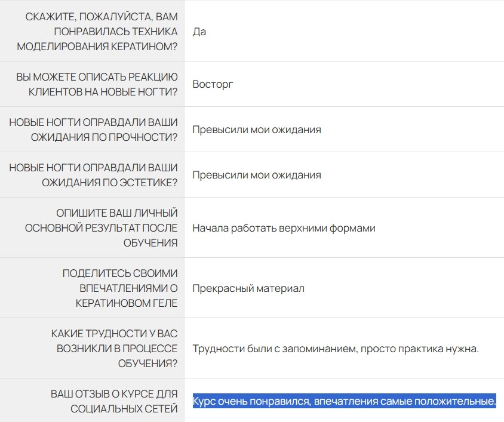Click the answer 'Начала работать верхними формами'
Screen dimensions: 504x422
[x=284, y=228]
